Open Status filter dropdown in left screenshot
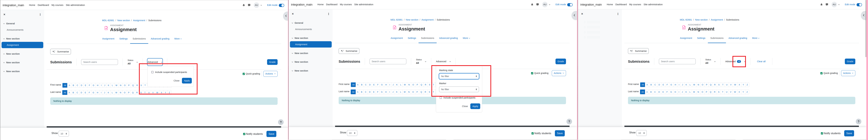The image size is (868, 140). [x=132, y=62]
